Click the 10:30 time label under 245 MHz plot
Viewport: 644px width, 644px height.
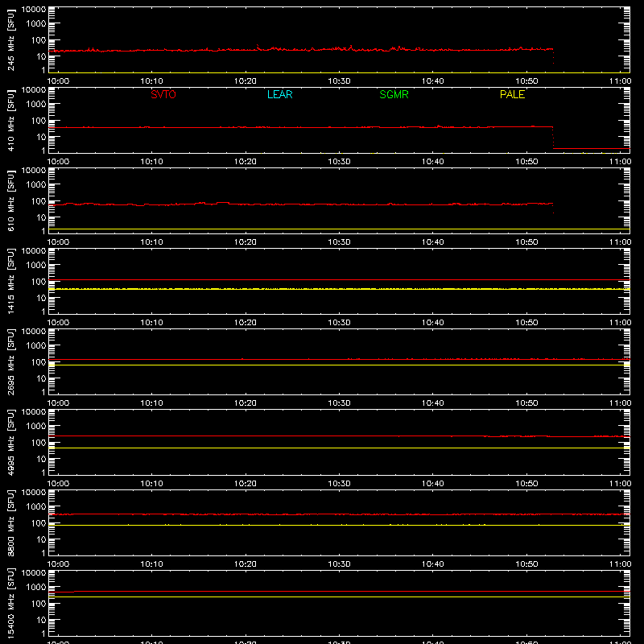[339, 81]
